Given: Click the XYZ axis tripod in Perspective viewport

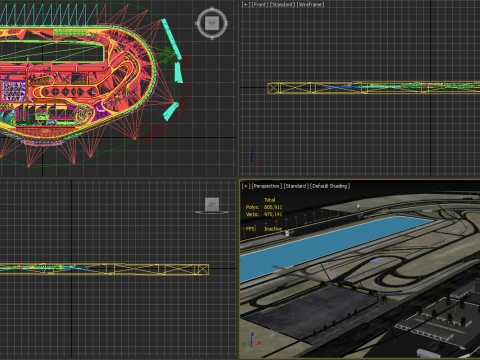Looking at the screenshot, I should tap(251, 340).
